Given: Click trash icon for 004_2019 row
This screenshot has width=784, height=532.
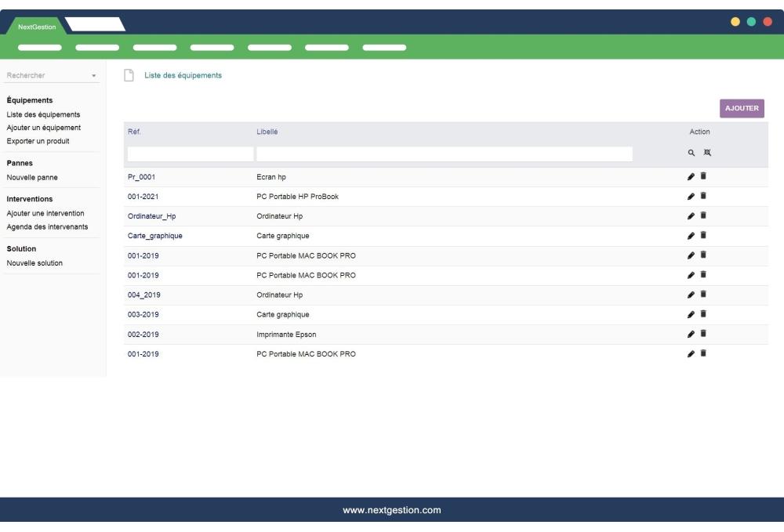Looking at the screenshot, I should coord(703,295).
